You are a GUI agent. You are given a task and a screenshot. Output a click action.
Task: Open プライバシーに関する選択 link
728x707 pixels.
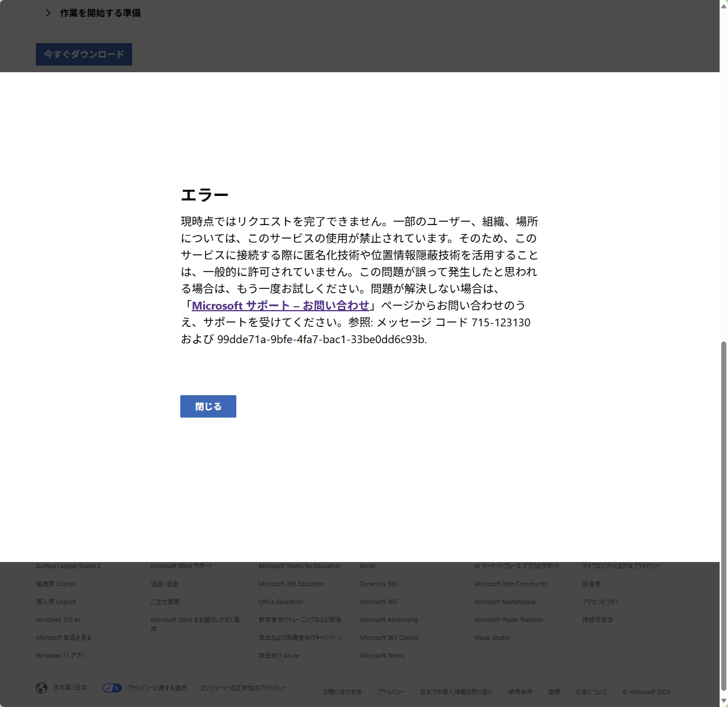[156, 688]
